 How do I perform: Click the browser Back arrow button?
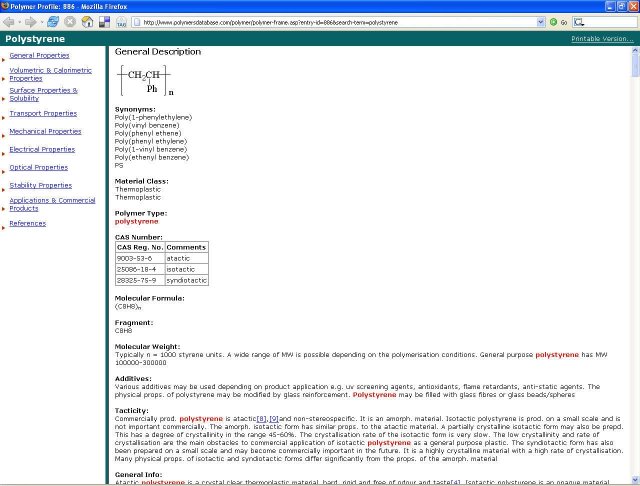(9, 22)
